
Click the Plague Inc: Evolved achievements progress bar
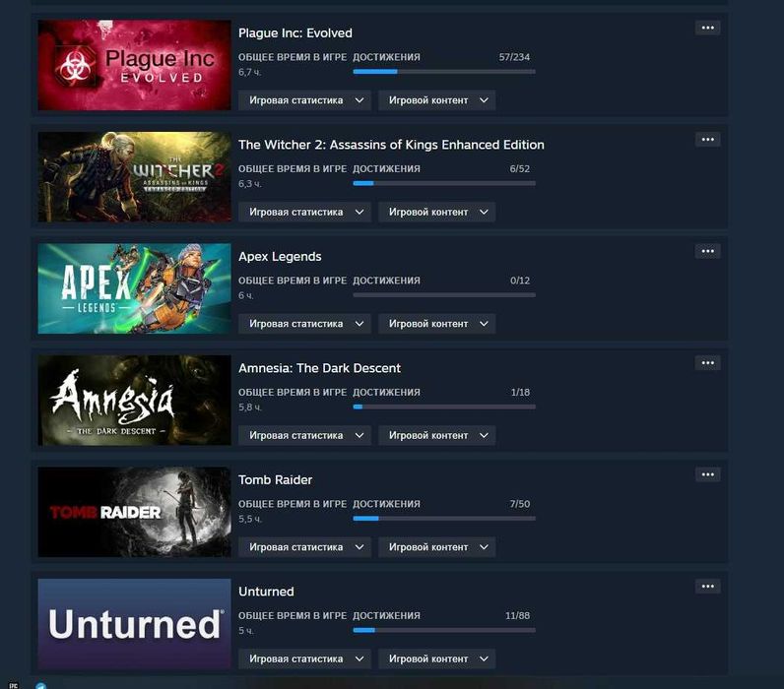[444, 72]
